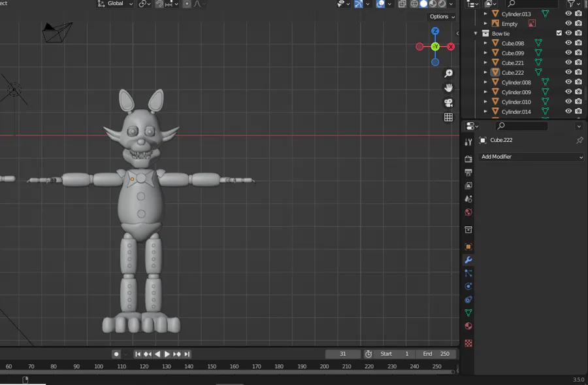The image size is (588, 385).
Task: Click the Zoom view magnifier icon
Action: coord(448,73)
